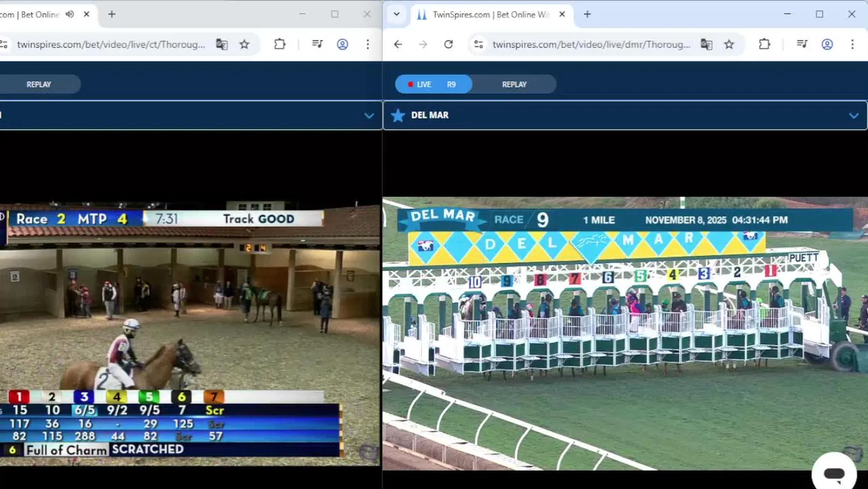Select the right window address bar URL
This screenshot has height=489, width=868.
tap(591, 44)
